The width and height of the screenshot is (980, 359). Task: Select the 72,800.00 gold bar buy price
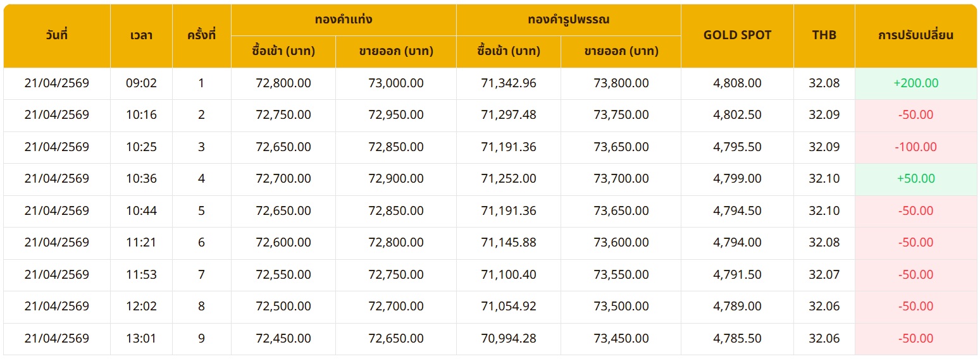[283, 83]
